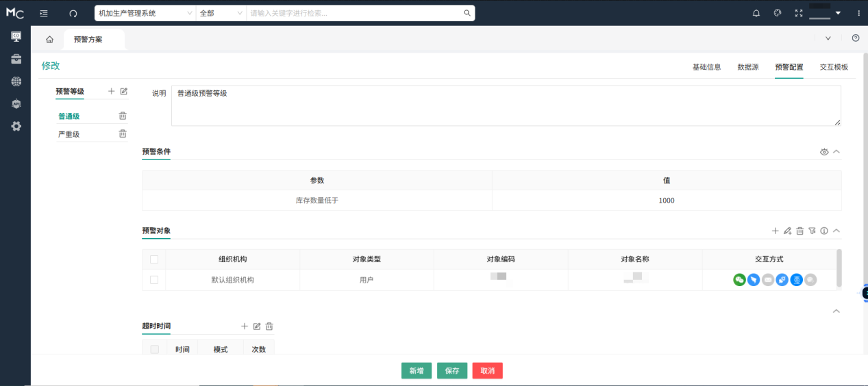Image resolution: width=868 pixels, height=386 pixels.
Task: Check the 默认组织机构 row checkbox
Action: (154, 280)
